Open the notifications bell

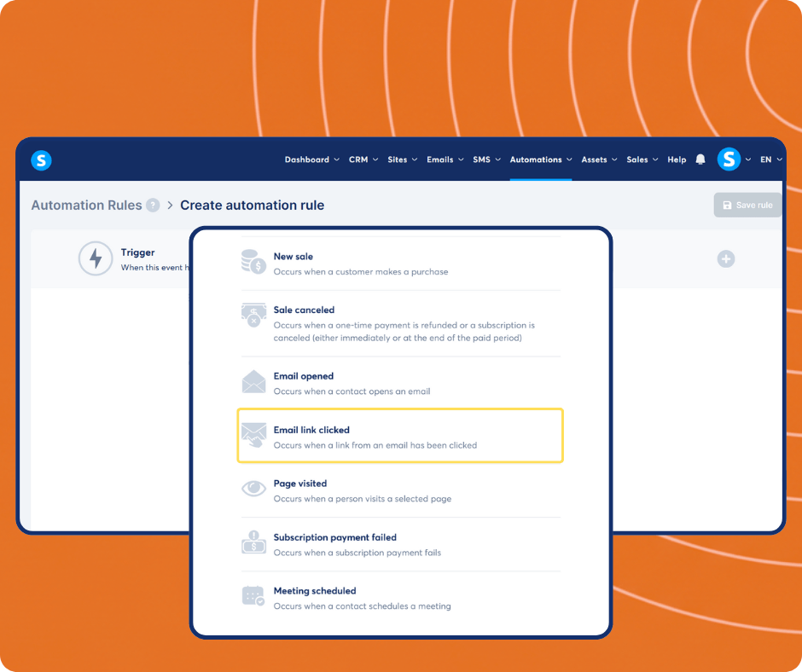[700, 159]
